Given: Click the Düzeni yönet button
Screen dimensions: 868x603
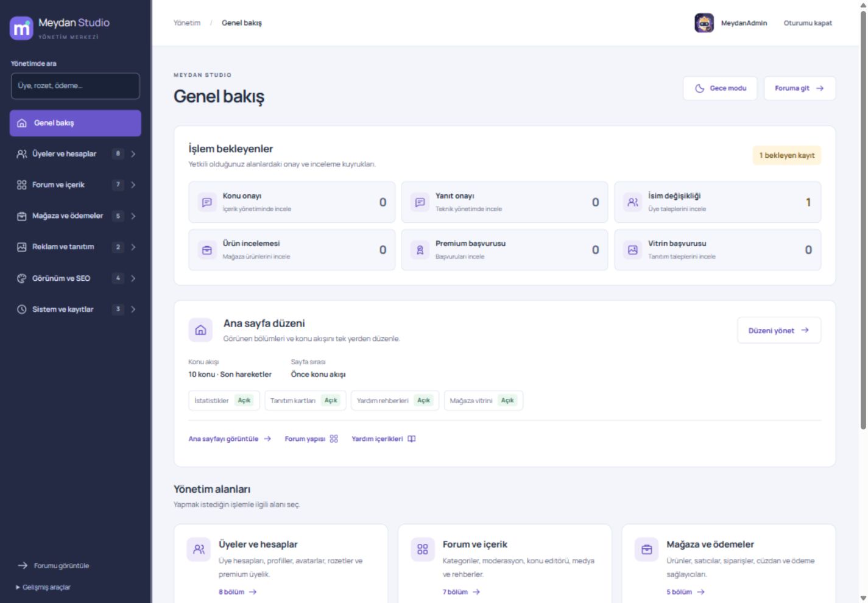Looking at the screenshot, I should (x=779, y=330).
